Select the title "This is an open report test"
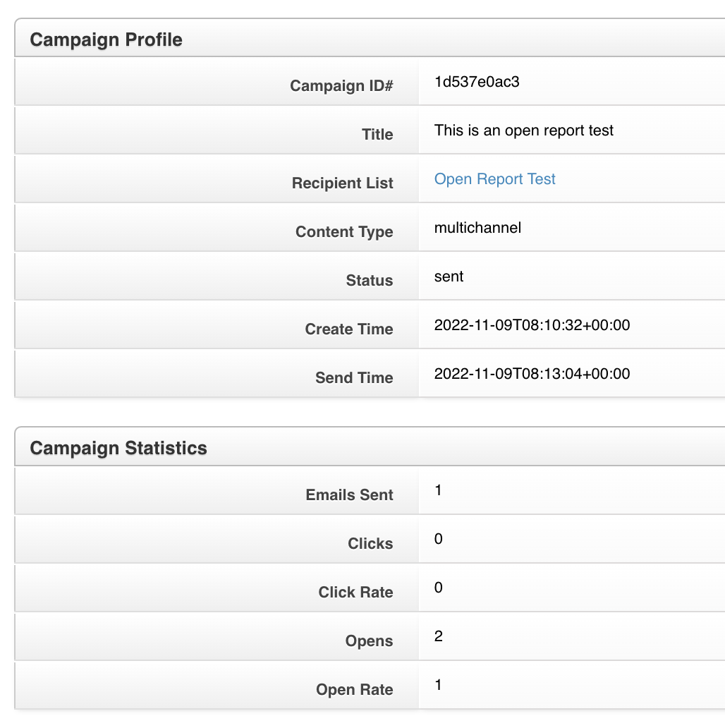725x728 pixels. click(x=524, y=131)
